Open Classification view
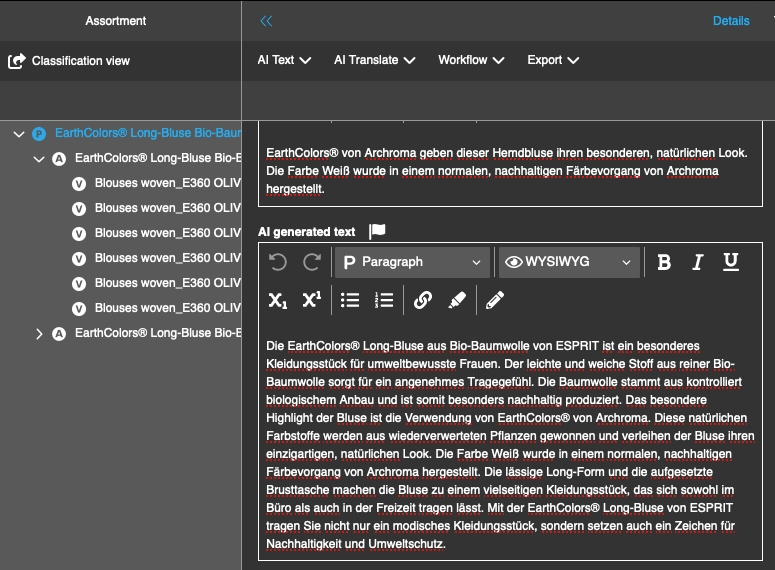 pos(70,61)
